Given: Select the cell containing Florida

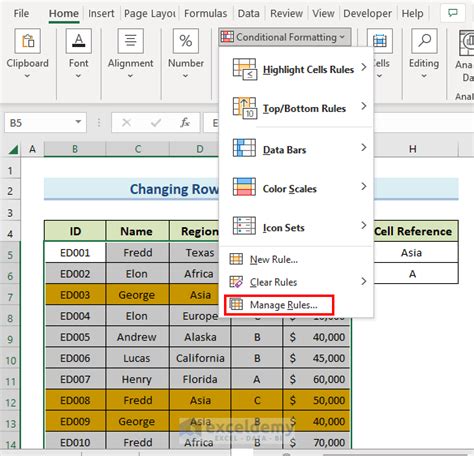Looking at the screenshot, I should pyautogui.click(x=200, y=379).
